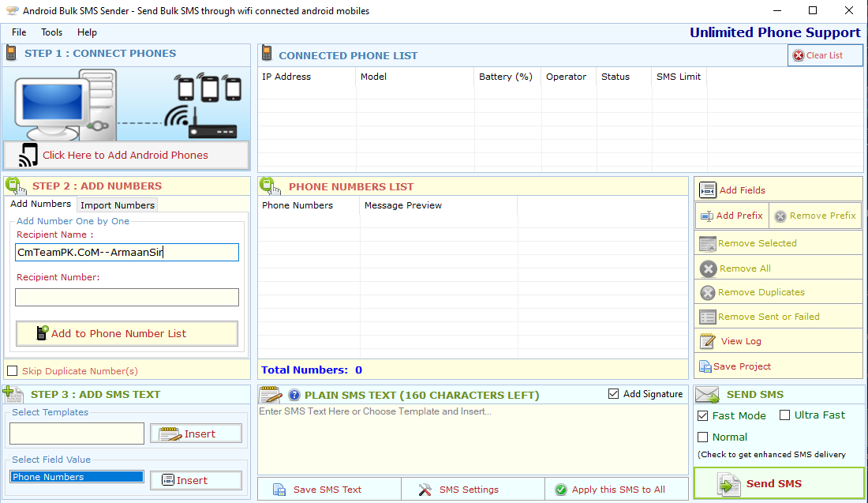Viewport: 868px width, 503px height.
Task: Click the Remove Prefix icon
Action: (780, 216)
